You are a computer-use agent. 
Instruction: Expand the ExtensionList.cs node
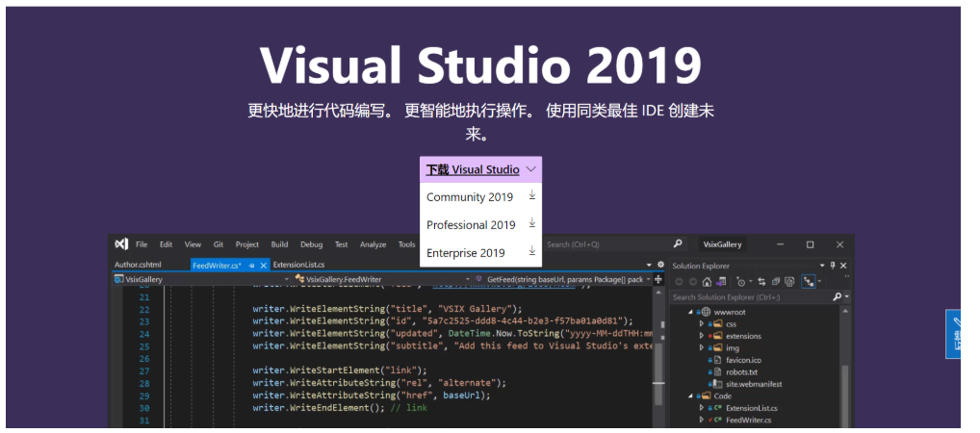(701, 407)
